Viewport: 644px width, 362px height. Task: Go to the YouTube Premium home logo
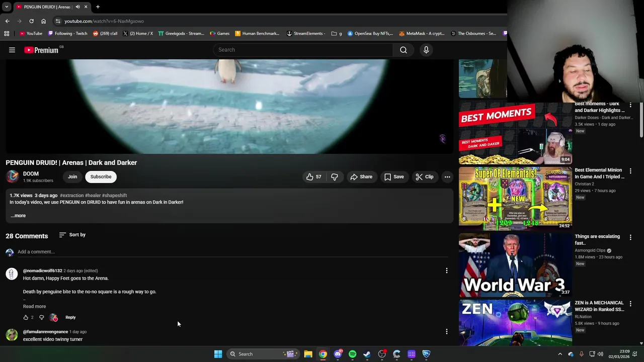click(x=41, y=50)
